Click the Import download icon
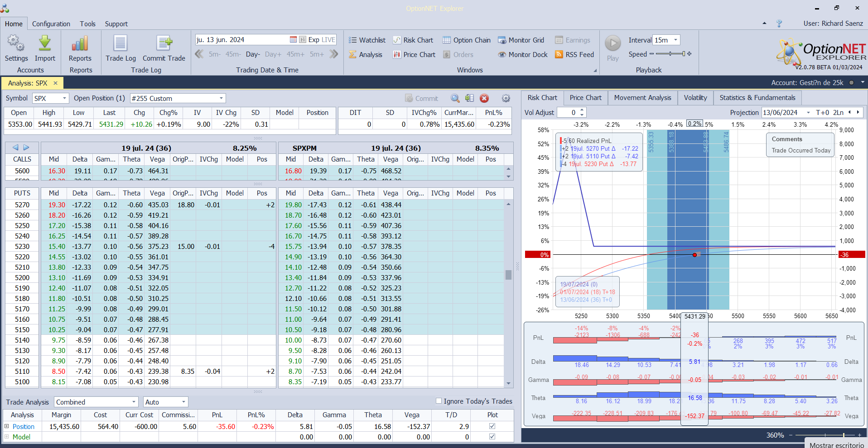The image size is (868, 448). pos(45,44)
